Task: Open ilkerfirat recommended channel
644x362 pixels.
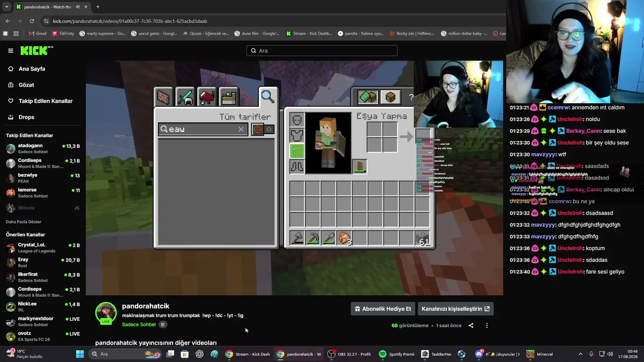Action: [x=43, y=277]
